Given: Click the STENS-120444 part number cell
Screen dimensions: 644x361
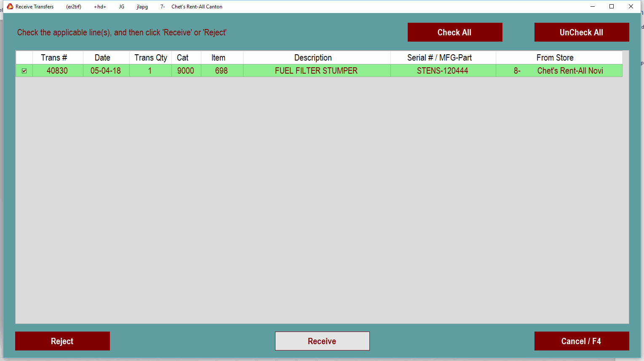Looking at the screenshot, I should coord(443,71).
